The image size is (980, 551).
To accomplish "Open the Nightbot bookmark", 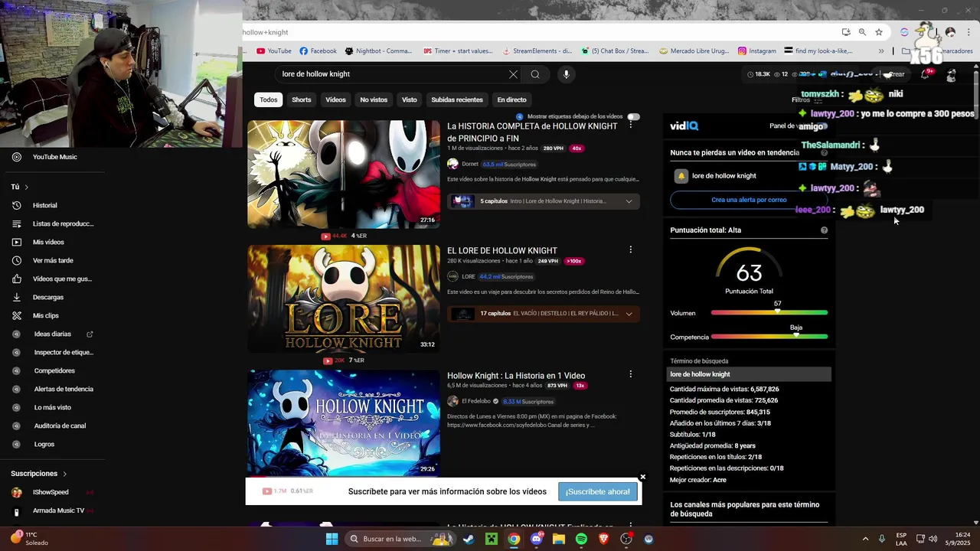I will pyautogui.click(x=378, y=51).
